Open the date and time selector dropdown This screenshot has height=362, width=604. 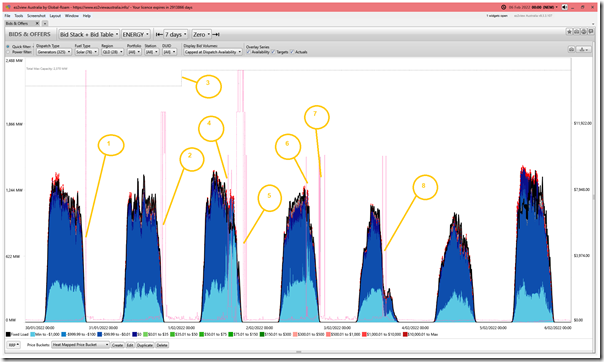pos(532,7)
